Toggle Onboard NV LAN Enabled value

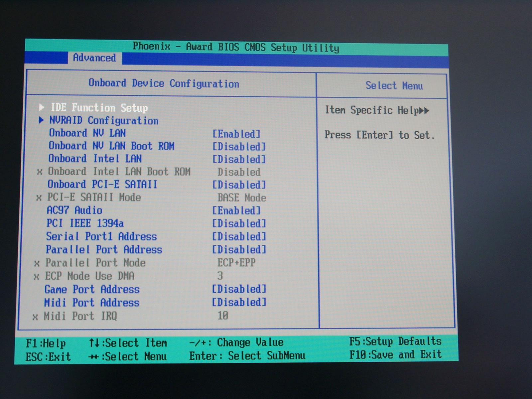[x=236, y=134]
